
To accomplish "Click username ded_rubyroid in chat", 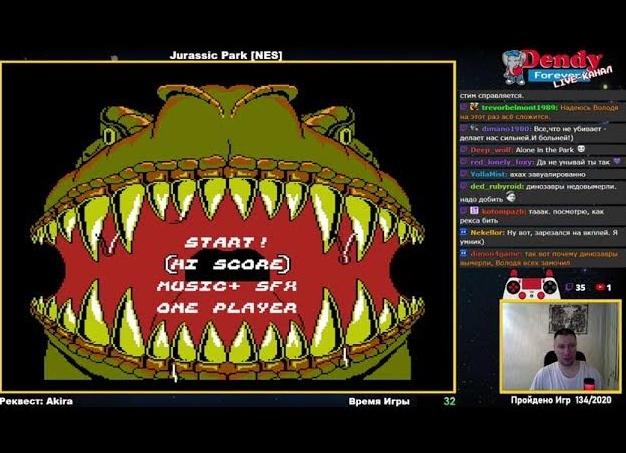I will click(x=497, y=186).
